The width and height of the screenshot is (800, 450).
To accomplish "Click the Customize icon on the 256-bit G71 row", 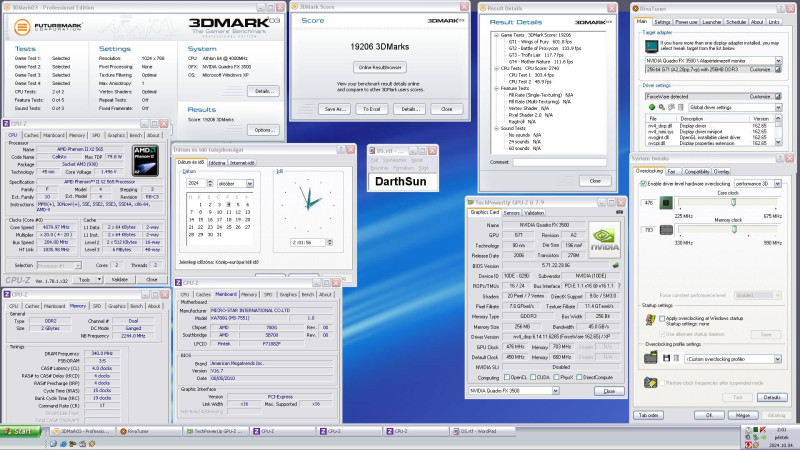I will click(x=778, y=69).
